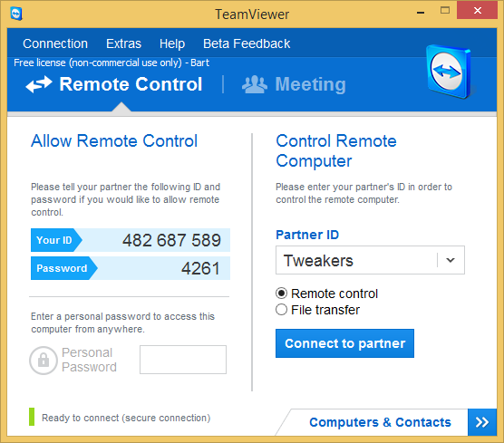Viewport: 504px width, 443px height.
Task: Minimize the TeamViewer window
Action: [x=421, y=12]
